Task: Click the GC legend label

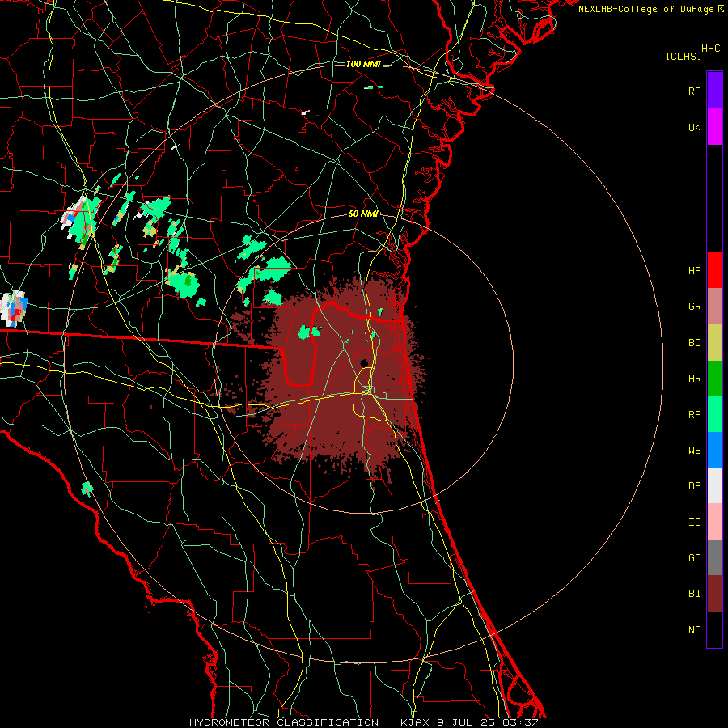Action: coord(694,558)
